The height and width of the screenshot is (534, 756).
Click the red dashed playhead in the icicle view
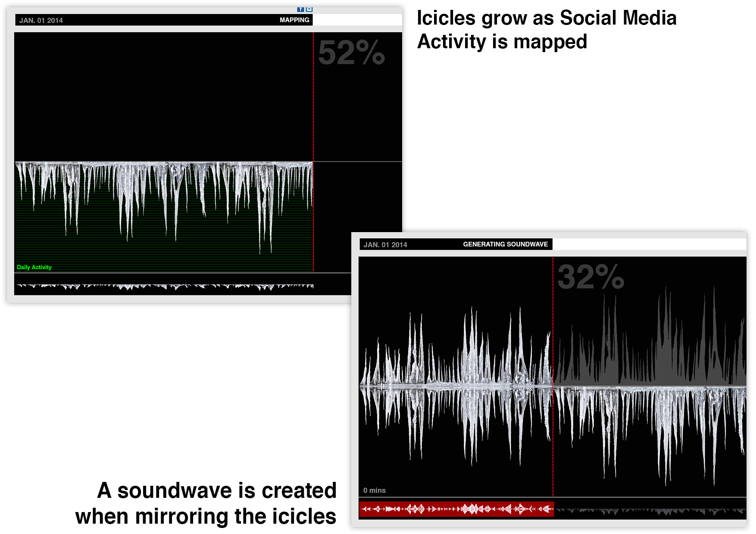[x=313, y=152]
